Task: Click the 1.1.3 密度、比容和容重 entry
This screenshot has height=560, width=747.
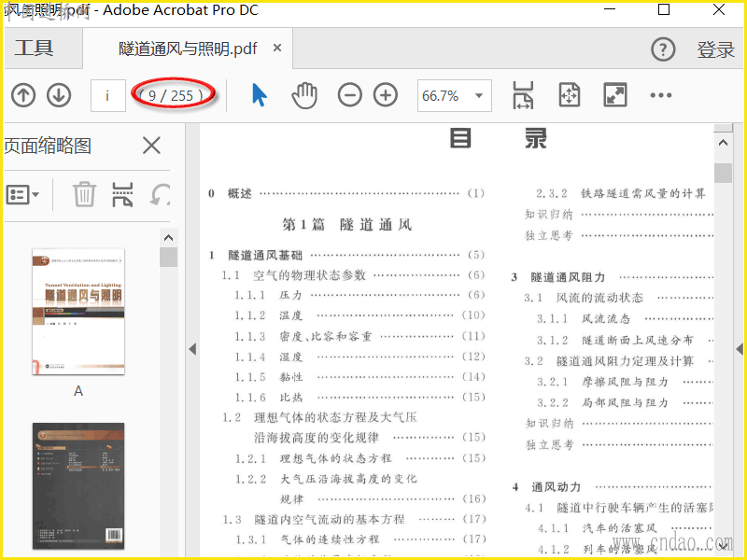Action: point(359,336)
